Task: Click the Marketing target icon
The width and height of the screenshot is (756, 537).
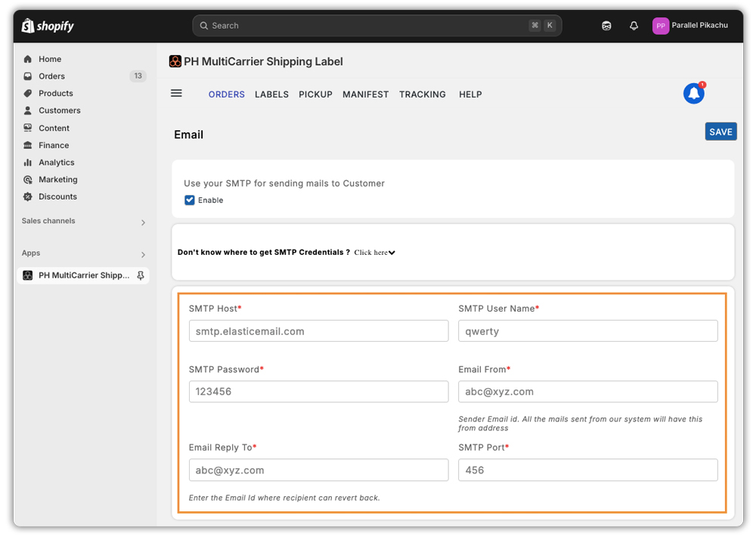Action: coord(28,179)
